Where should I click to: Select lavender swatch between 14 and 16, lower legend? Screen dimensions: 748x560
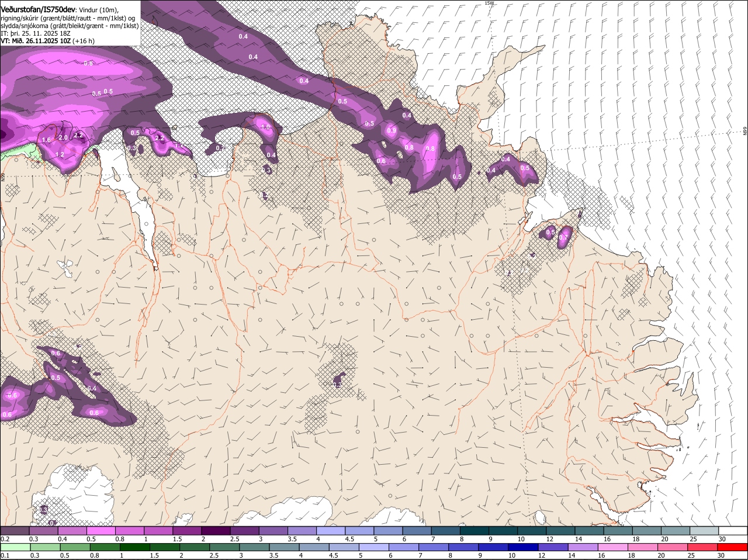coord(583,547)
